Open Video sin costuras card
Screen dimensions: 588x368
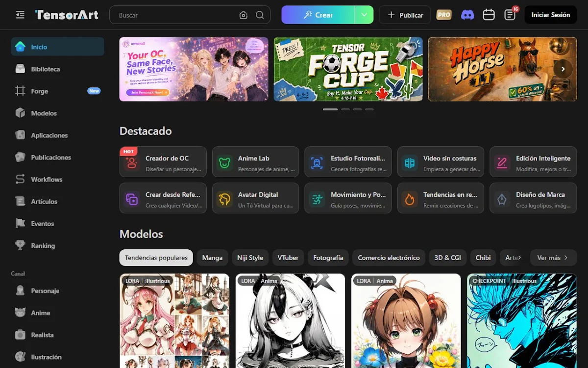(x=441, y=161)
